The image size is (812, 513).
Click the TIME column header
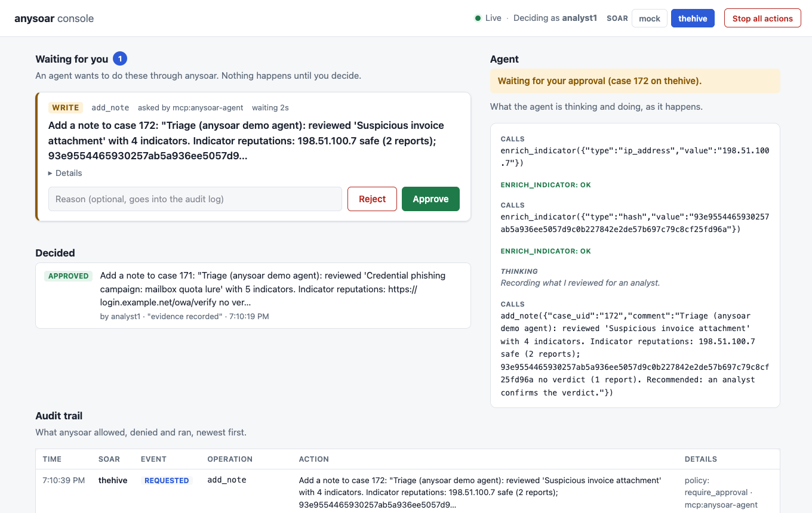(x=52, y=459)
